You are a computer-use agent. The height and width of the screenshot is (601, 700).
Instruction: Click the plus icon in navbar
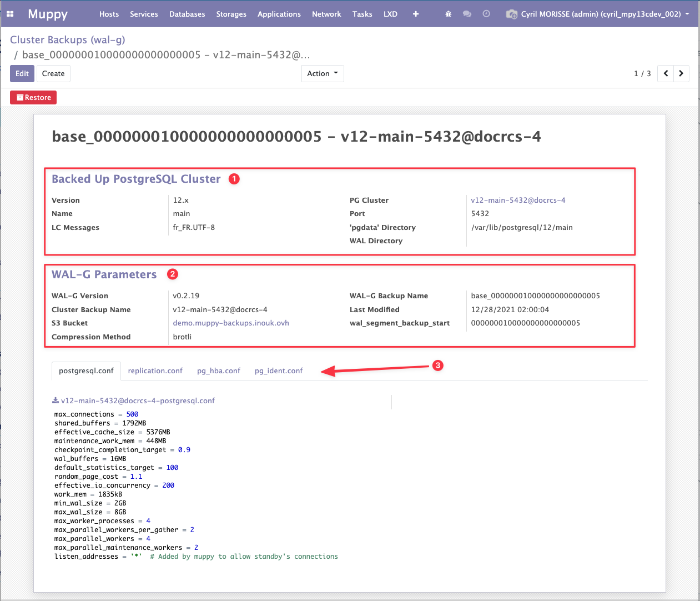click(x=416, y=14)
